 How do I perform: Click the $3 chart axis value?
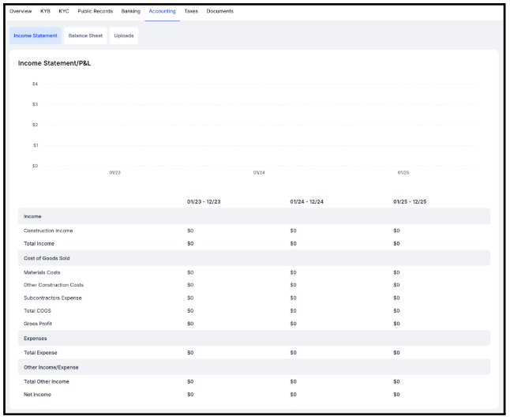point(35,104)
